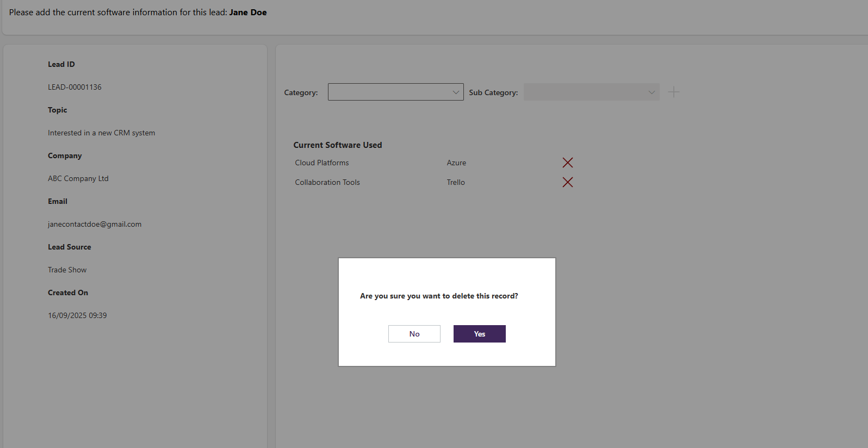Image resolution: width=868 pixels, height=448 pixels.
Task: Select the Created On date 16/09/2025 09:39
Action: 77,315
